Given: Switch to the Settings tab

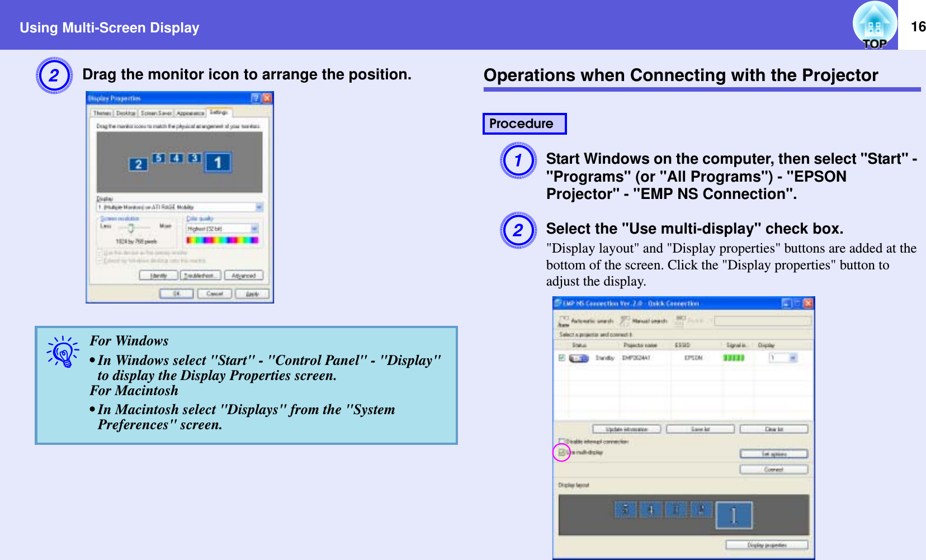Looking at the screenshot, I should (219, 112).
